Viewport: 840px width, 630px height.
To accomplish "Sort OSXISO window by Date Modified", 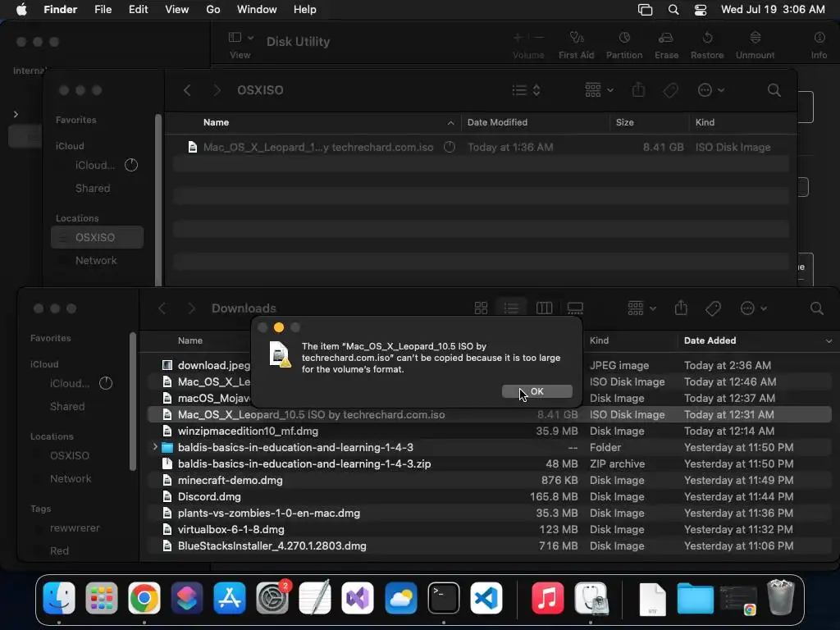I will click(535, 123).
